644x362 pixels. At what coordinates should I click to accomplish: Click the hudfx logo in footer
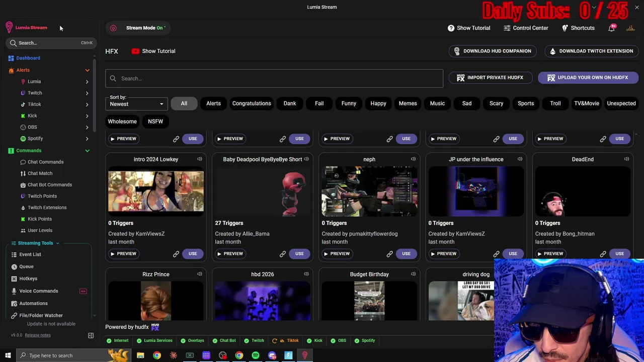[155, 327]
